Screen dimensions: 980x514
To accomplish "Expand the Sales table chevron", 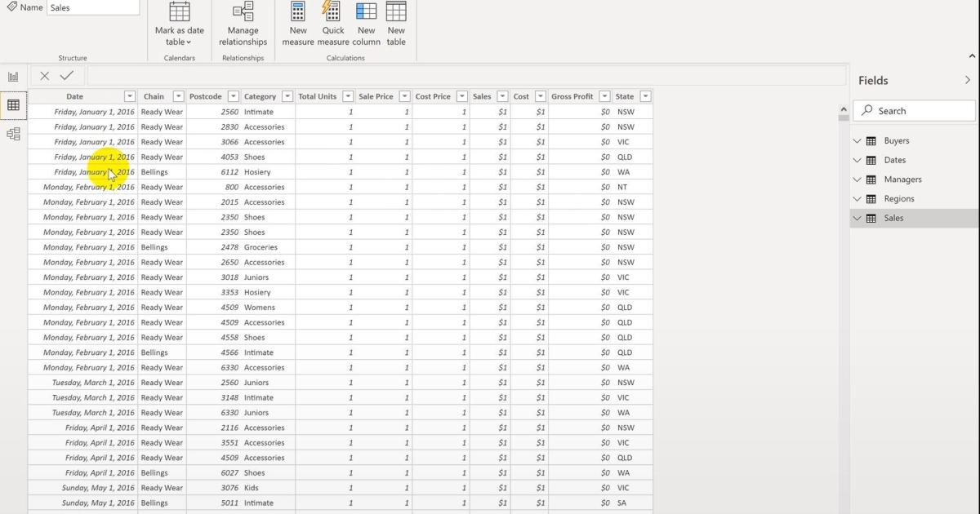I will [x=857, y=219].
